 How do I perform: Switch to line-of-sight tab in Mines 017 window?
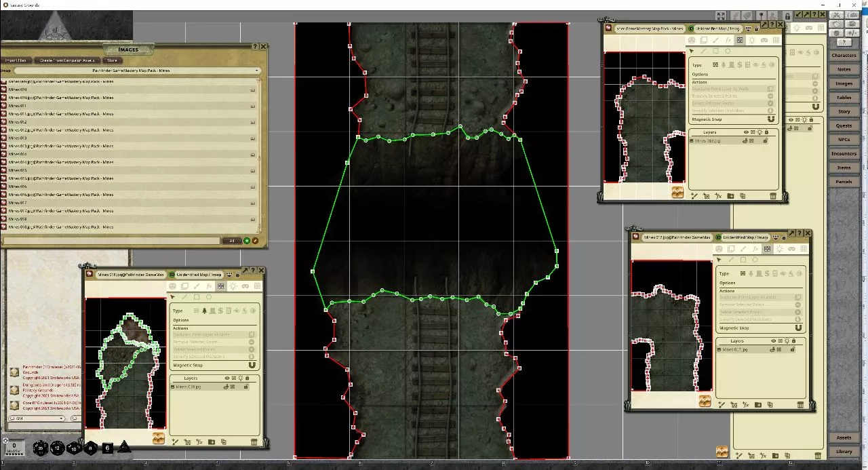[x=767, y=249]
